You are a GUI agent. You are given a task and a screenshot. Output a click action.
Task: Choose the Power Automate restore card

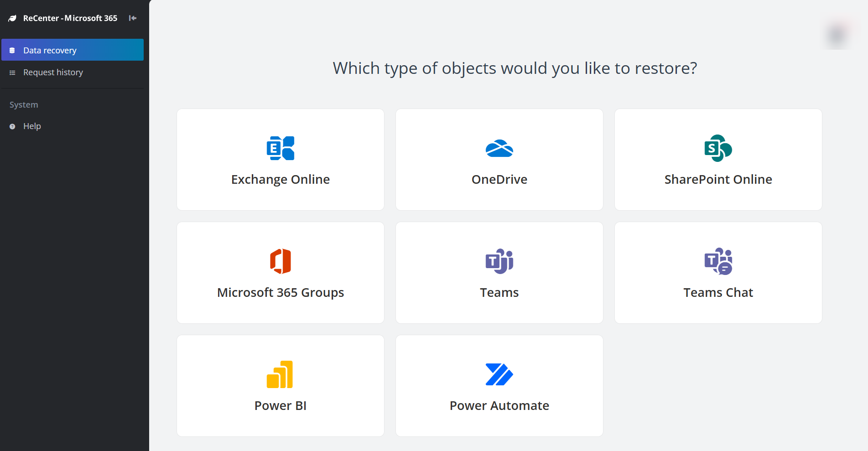click(499, 385)
